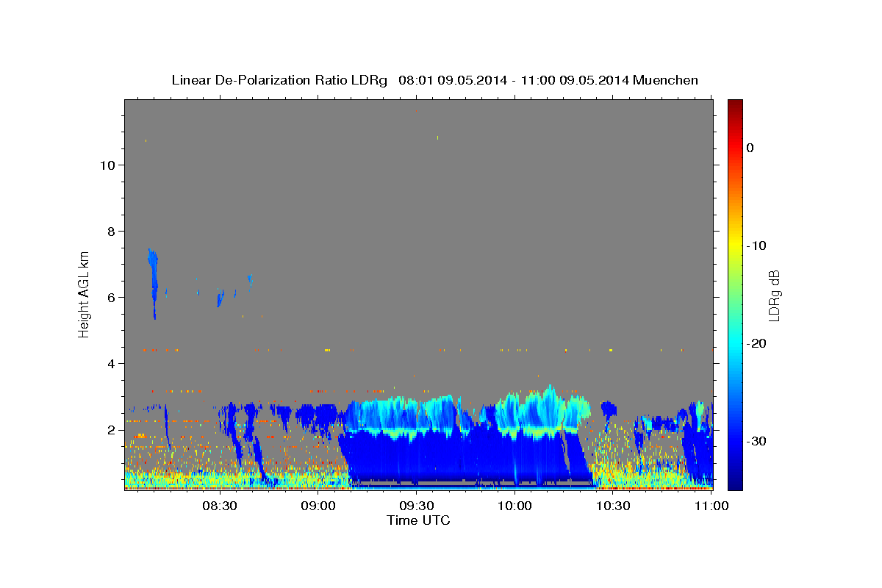The height and width of the screenshot is (588, 882).
Task: Click the end time '11:00 09.05.2014' in title
Action: pyautogui.click(x=576, y=80)
